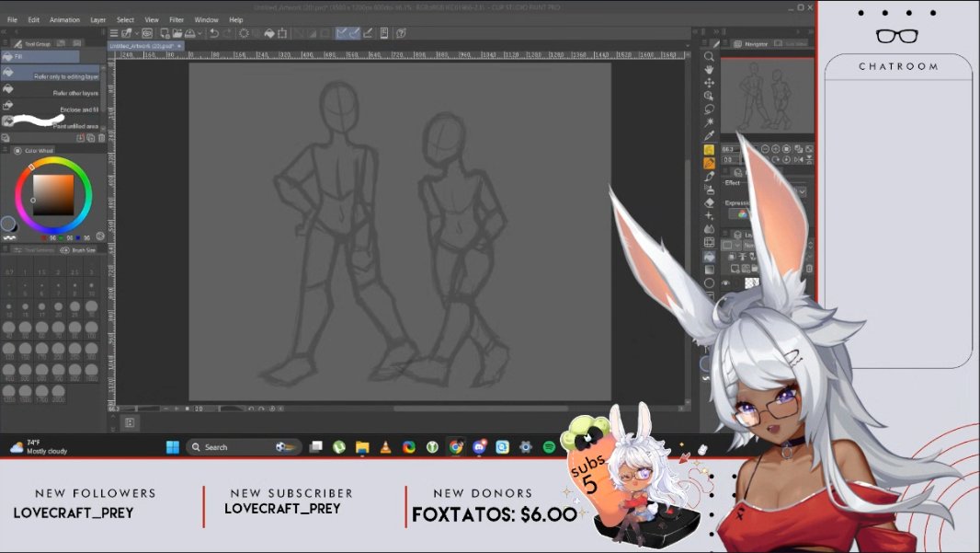
Task: Open the File menu
Action: click(x=12, y=20)
